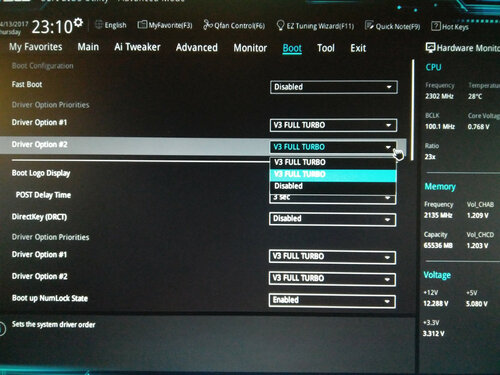
Task: Expand the first Driver Option #1 dropdown
Action: point(333,125)
